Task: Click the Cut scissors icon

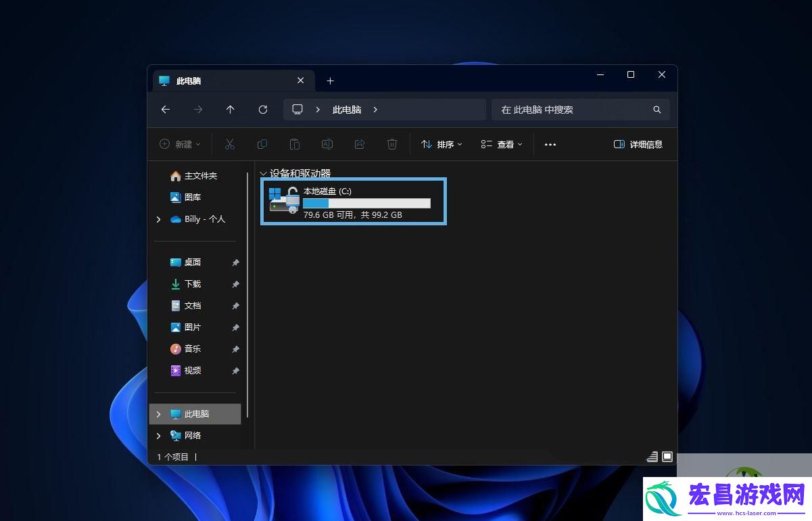Action: pos(230,144)
